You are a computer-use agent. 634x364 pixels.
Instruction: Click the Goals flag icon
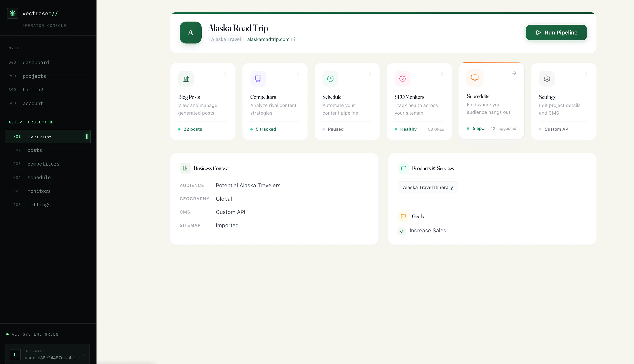(x=403, y=216)
